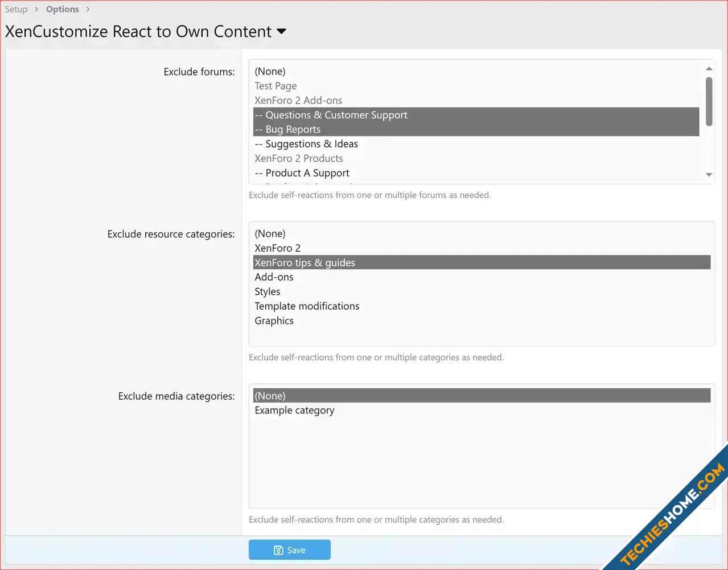Image resolution: width=728 pixels, height=570 pixels.
Task: Expand the XenCustomize React to Own Content title dropdown
Action: [x=281, y=31]
